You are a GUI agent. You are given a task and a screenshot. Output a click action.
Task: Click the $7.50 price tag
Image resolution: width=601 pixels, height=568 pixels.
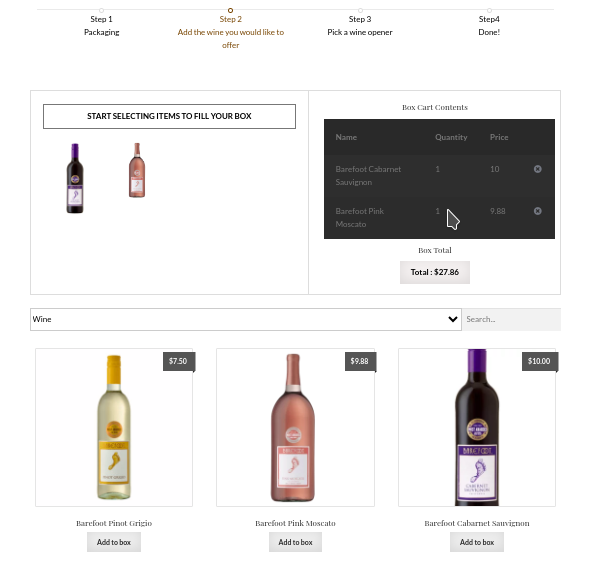click(x=178, y=361)
